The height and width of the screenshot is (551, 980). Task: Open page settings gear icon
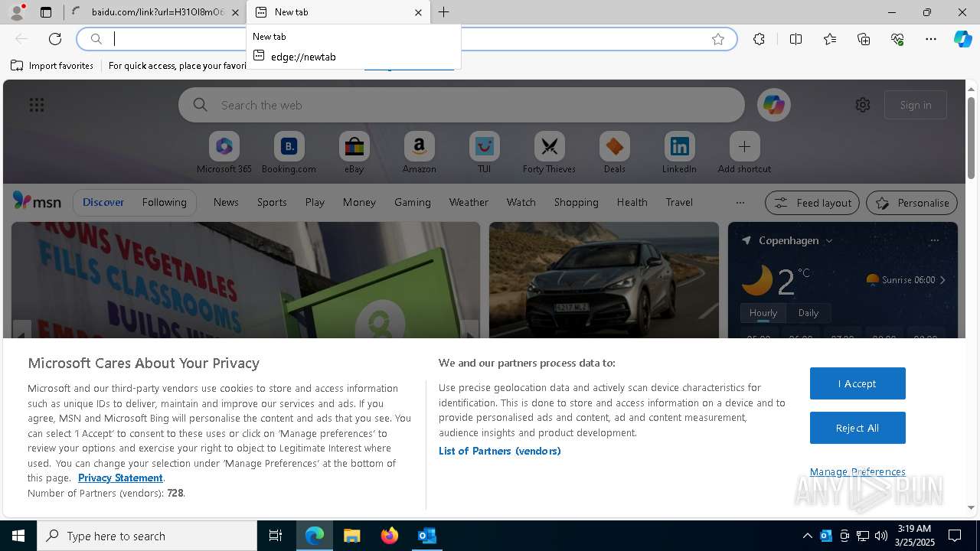tap(863, 105)
